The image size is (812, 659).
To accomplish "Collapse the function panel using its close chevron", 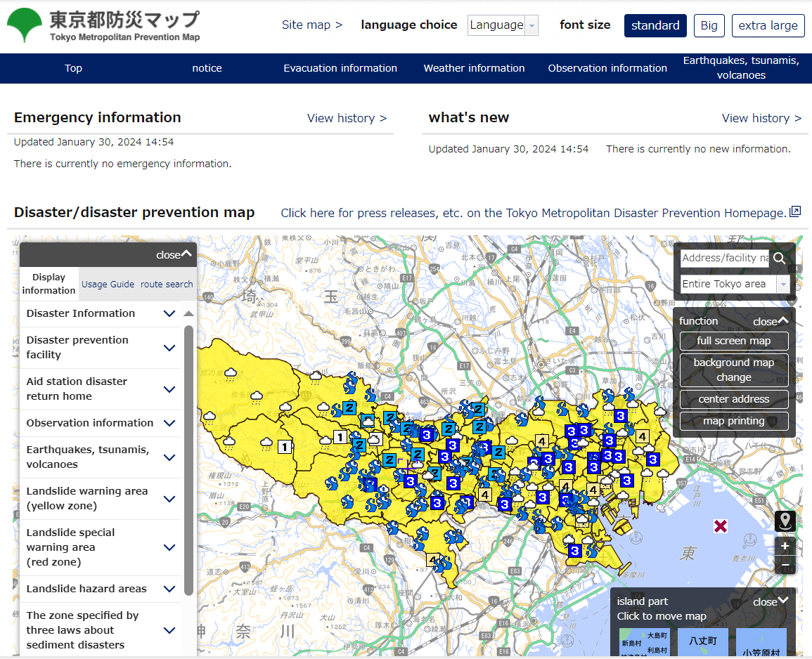I will tap(771, 321).
